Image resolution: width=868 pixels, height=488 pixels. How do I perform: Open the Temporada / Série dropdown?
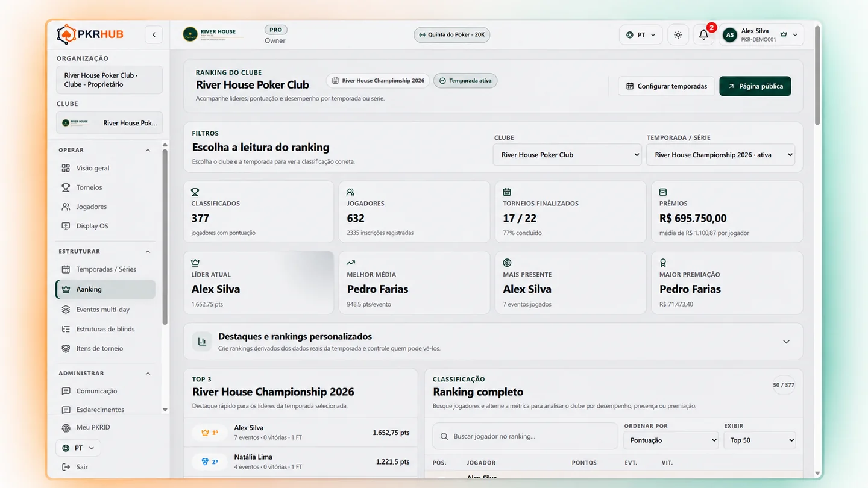721,155
